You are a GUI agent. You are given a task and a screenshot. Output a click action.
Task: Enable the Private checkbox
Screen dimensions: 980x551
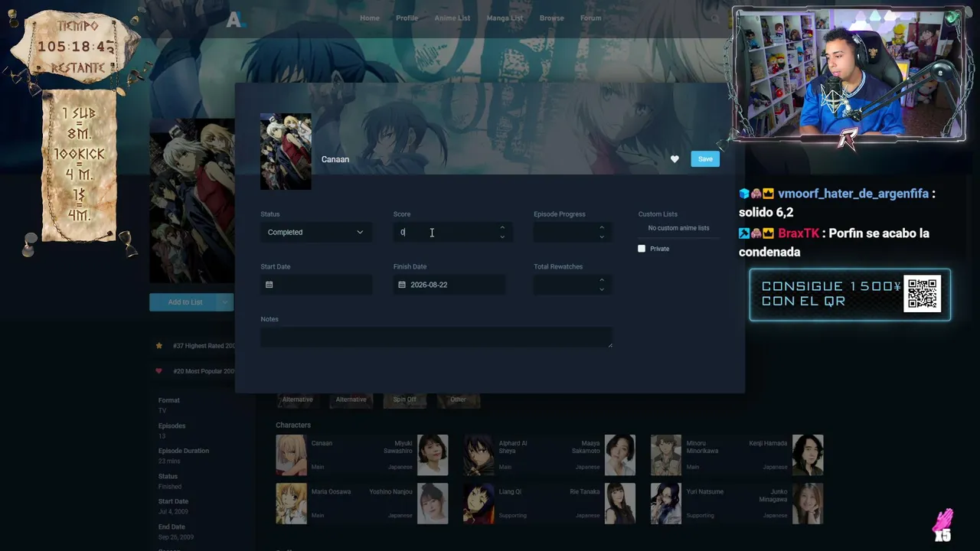pos(642,249)
